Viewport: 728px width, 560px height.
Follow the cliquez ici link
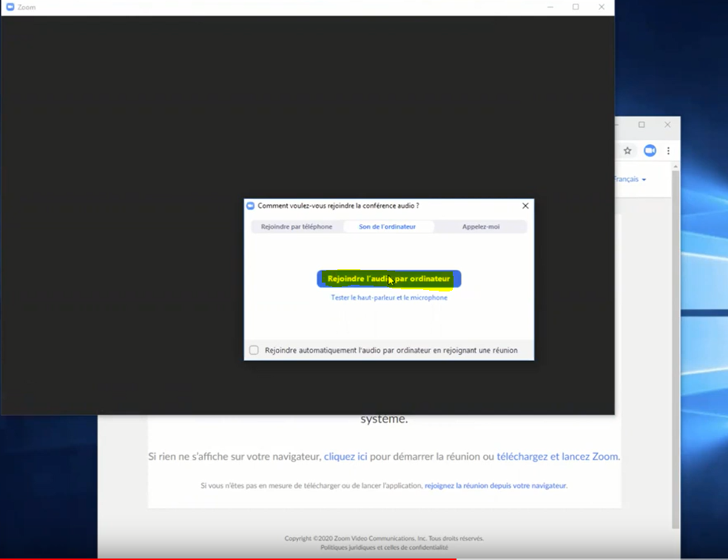pyautogui.click(x=346, y=456)
